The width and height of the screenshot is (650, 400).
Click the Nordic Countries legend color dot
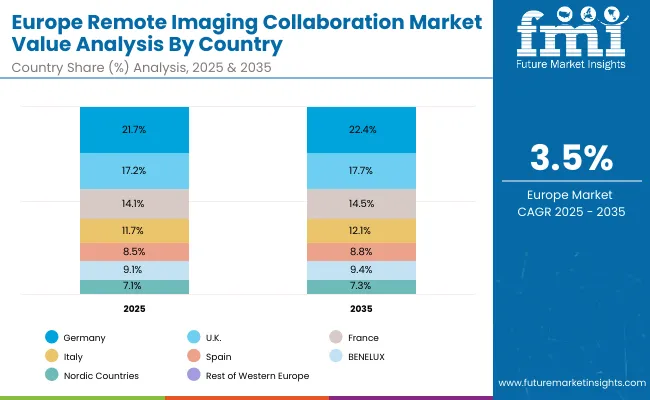tap(52, 375)
